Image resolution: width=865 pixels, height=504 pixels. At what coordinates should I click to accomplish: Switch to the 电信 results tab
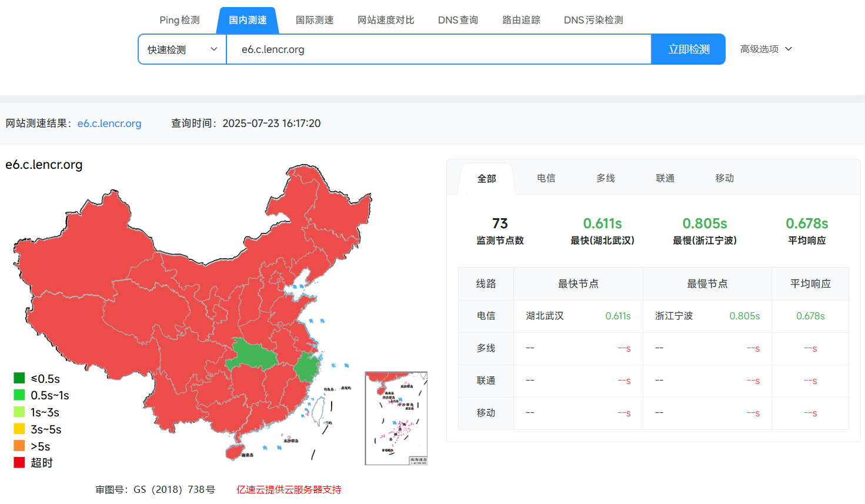pos(546,178)
